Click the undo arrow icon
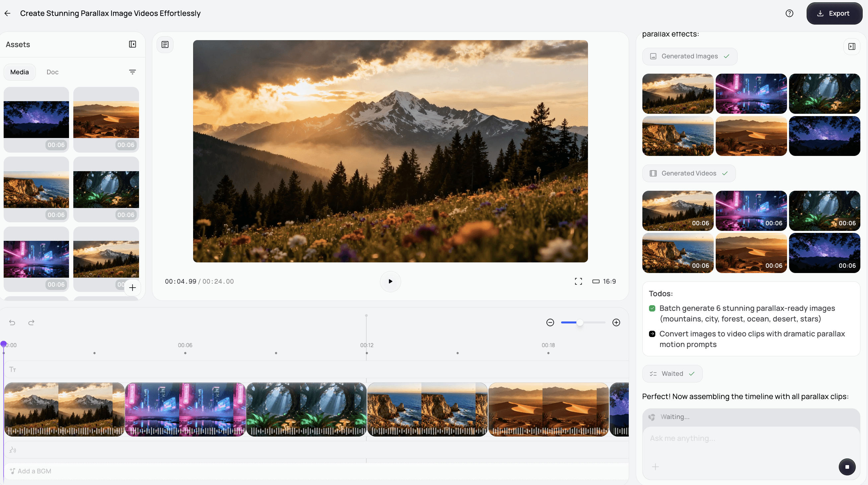The image size is (868, 485). pyautogui.click(x=12, y=323)
